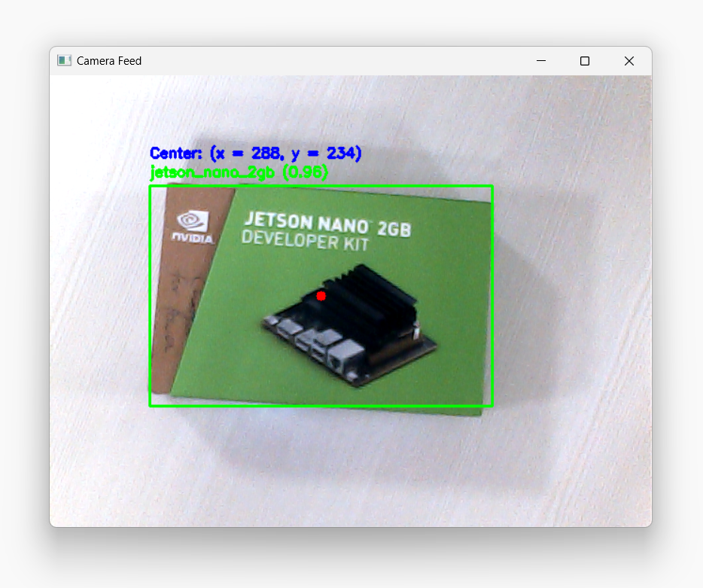Click the blue Center coordinates label
The width and height of the screenshot is (703, 588).
256,154
